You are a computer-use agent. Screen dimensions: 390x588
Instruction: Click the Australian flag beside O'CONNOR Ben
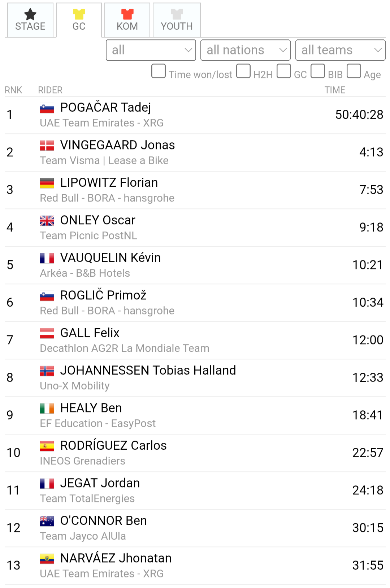(x=47, y=521)
